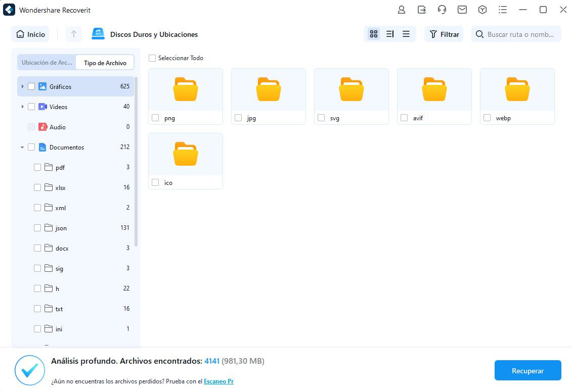Enable the Videos category checkbox

coord(31,107)
